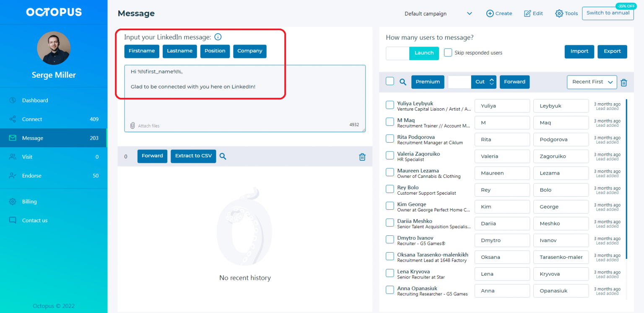Image resolution: width=644 pixels, height=313 pixels.
Task: Open the Default campaign dropdown
Action: coord(439,13)
